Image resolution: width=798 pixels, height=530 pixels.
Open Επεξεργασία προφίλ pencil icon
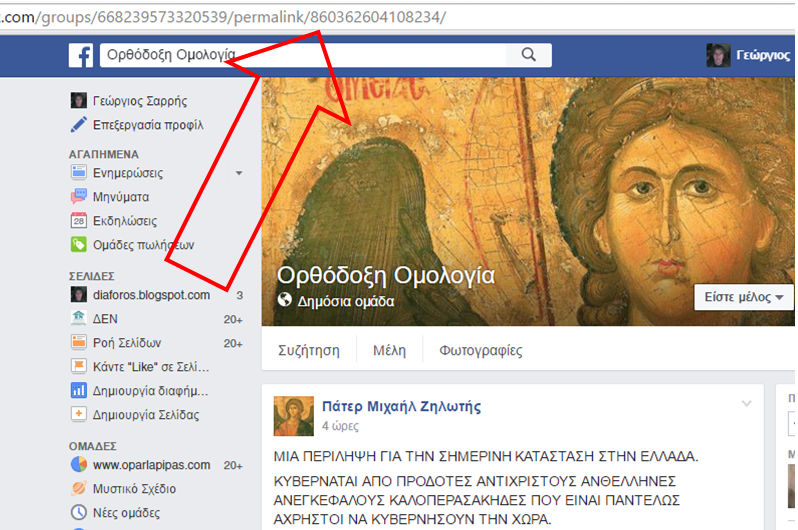coord(78,125)
